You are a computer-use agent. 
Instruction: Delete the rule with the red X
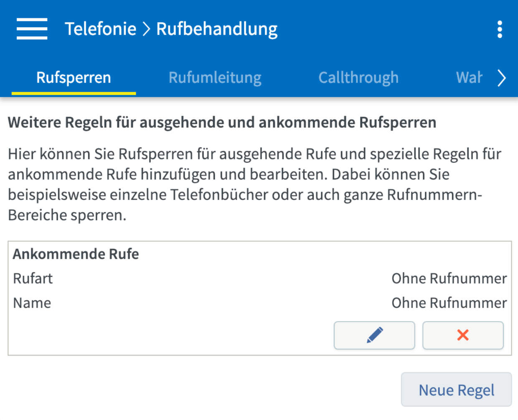463,335
